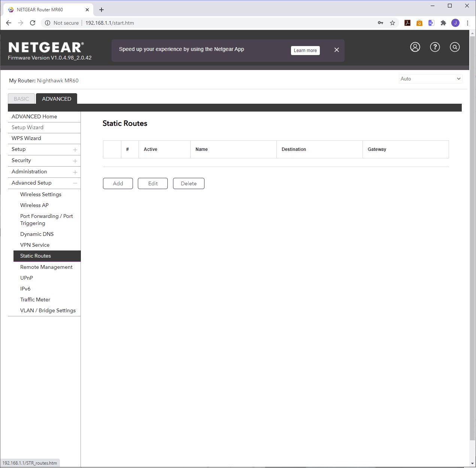The image size is (476, 468).
Task: Click the Edit button
Action: [153, 183]
